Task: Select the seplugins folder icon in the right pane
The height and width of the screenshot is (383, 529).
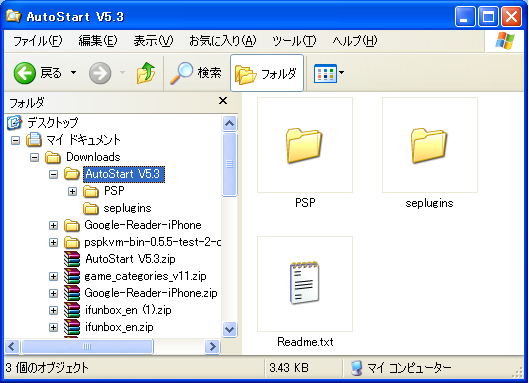Action: (429, 145)
